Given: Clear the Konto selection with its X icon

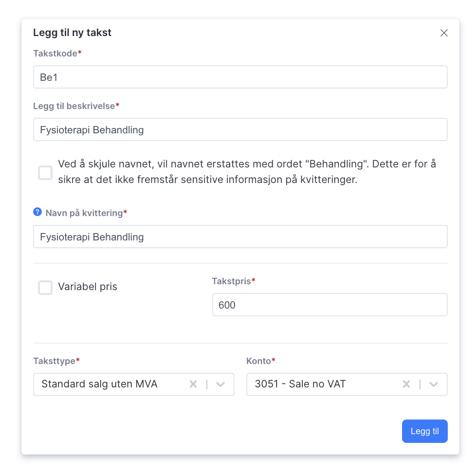Looking at the screenshot, I should (x=406, y=384).
